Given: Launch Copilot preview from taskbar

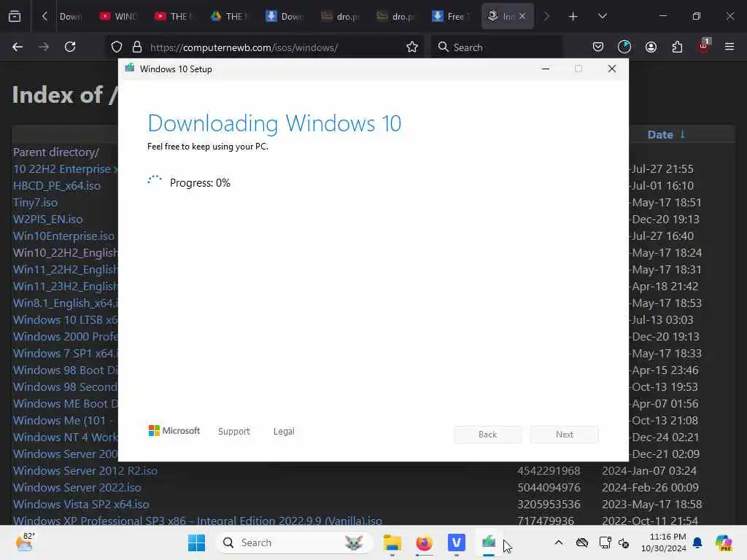Looking at the screenshot, I should 724,542.
